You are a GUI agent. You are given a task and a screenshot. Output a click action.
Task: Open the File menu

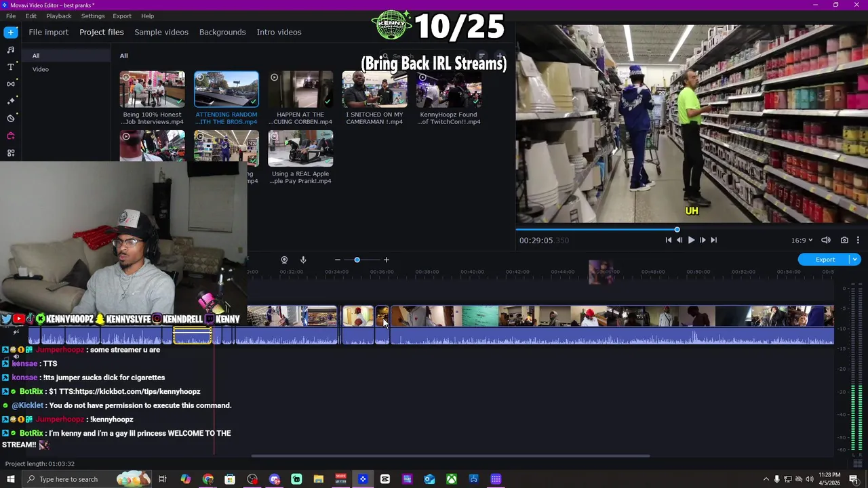tap(11, 16)
